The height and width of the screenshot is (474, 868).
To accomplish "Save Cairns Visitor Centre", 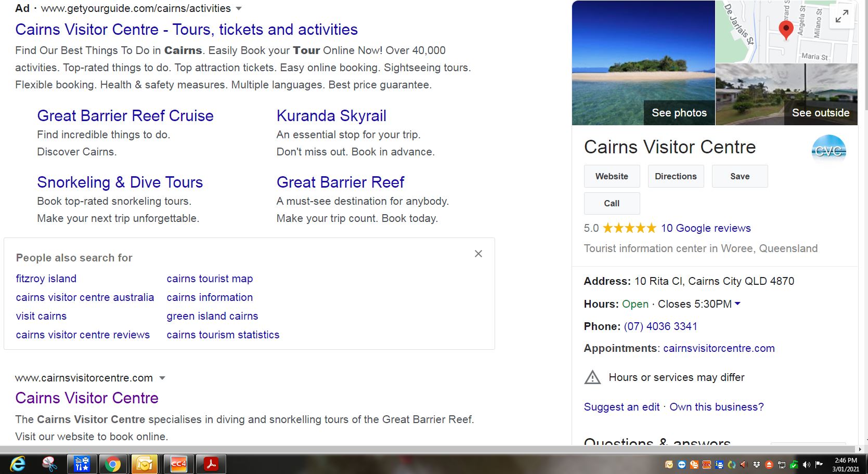I will pyautogui.click(x=740, y=176).
